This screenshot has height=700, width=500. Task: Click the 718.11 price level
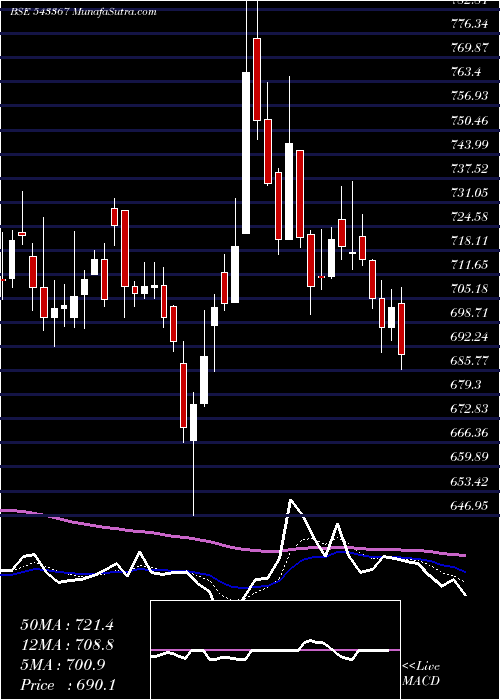[x=469, y=241]
